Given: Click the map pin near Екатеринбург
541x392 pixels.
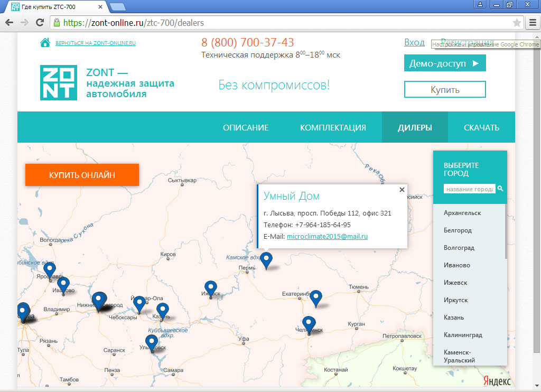Looking at the screenshot, I should pyautogui.click(x=316, y=299).
